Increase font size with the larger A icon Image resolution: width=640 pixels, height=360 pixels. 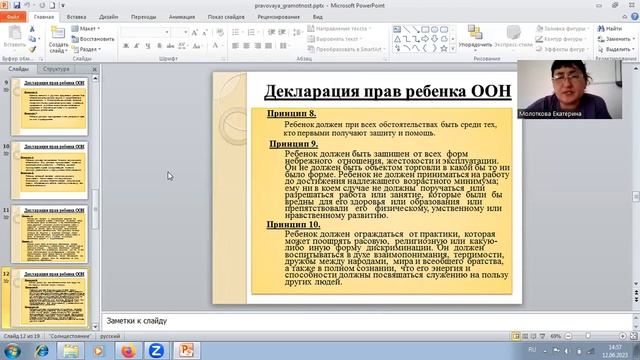(195, 32)
